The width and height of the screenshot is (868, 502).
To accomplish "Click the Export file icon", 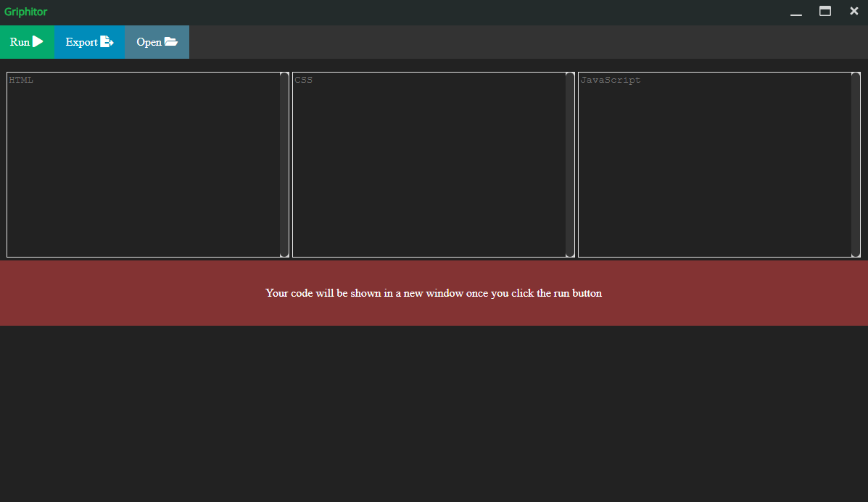I will click(106, 41).
